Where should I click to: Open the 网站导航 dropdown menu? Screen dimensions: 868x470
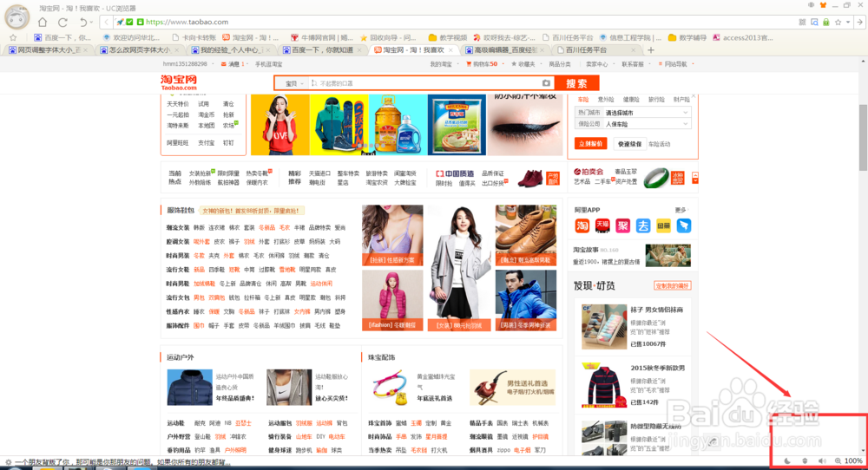pos(676,64)
